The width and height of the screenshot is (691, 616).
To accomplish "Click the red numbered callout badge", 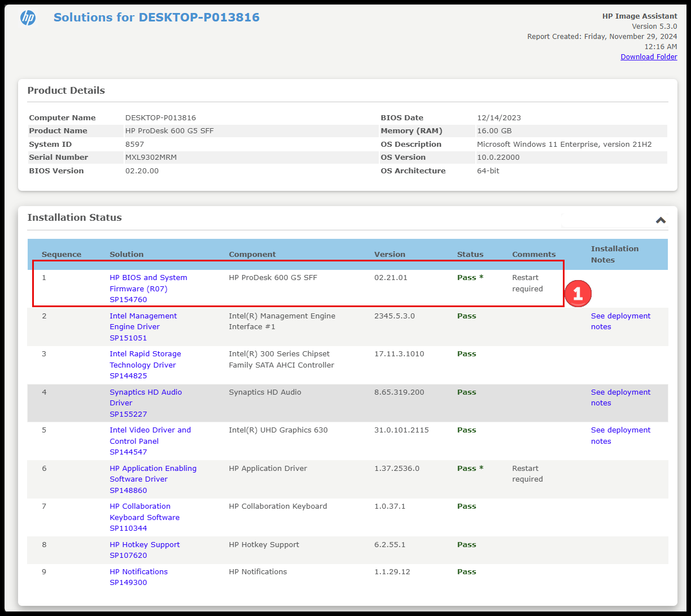I will (578, 294).
